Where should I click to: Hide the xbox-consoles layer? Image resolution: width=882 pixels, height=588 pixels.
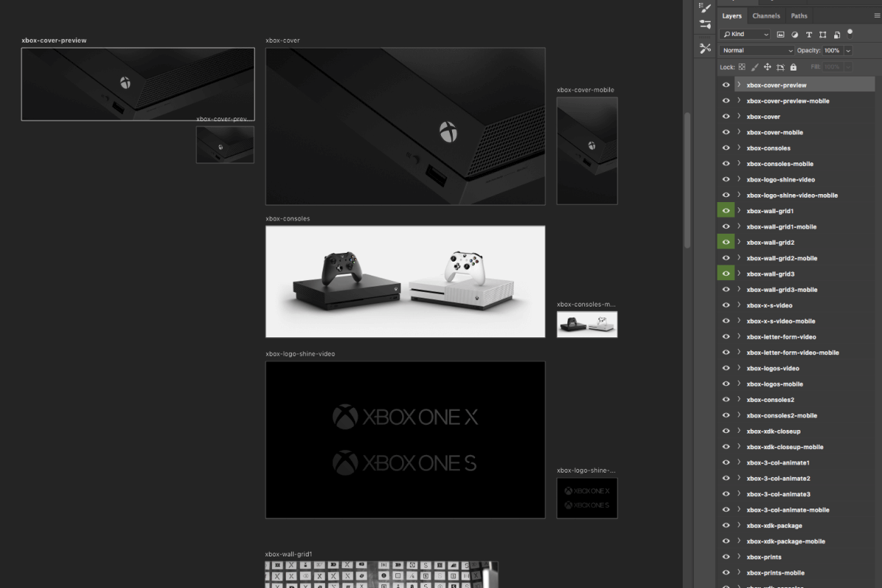point(726,148)
